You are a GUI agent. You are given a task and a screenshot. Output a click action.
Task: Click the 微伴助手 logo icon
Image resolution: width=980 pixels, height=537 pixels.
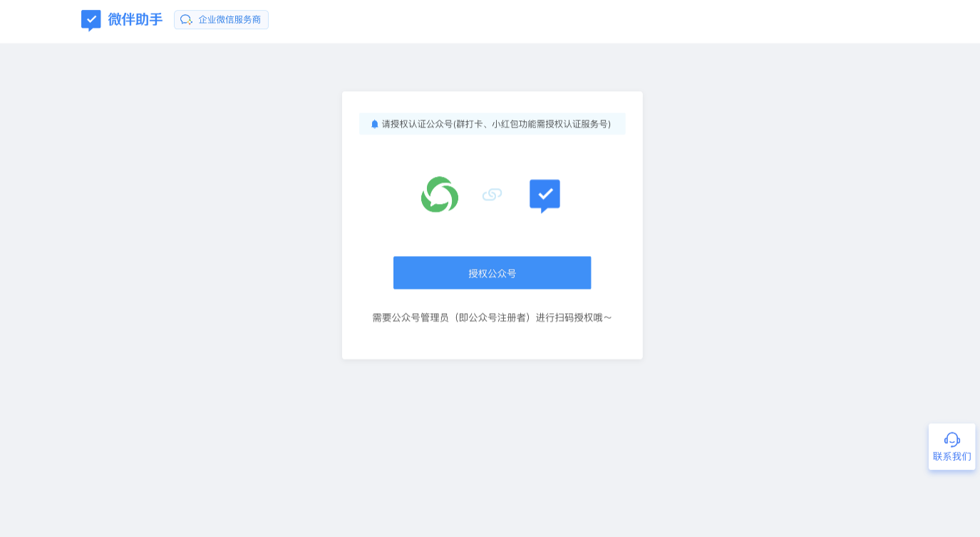(91, 20)
